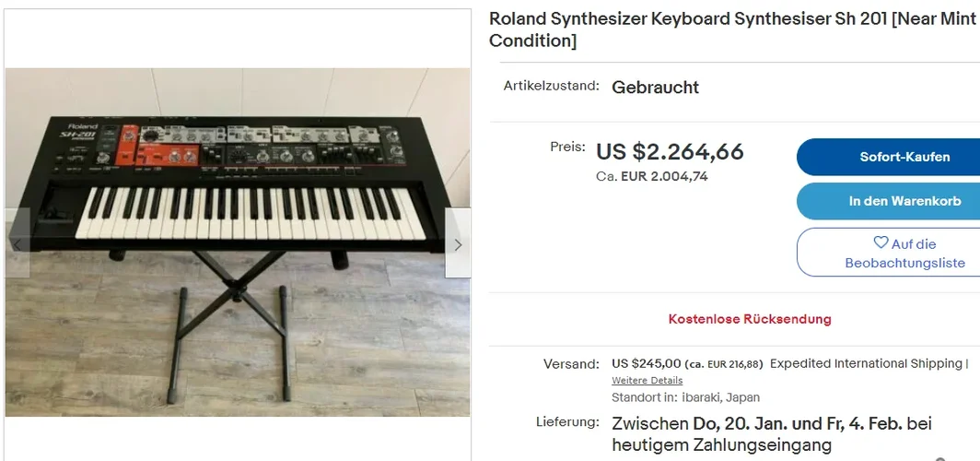Click the Versand label
The height and width of the screenshot is (461, 980).
click(x=571, y=364)
